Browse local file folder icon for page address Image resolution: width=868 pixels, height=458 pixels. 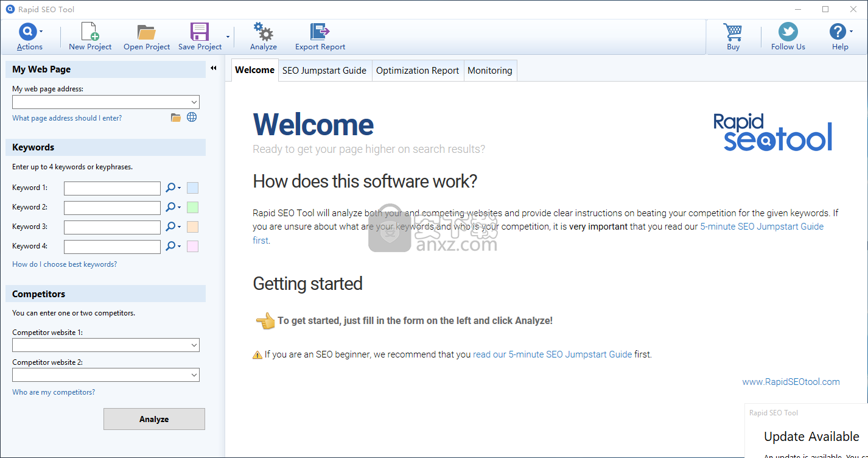(x=176, y=118)
